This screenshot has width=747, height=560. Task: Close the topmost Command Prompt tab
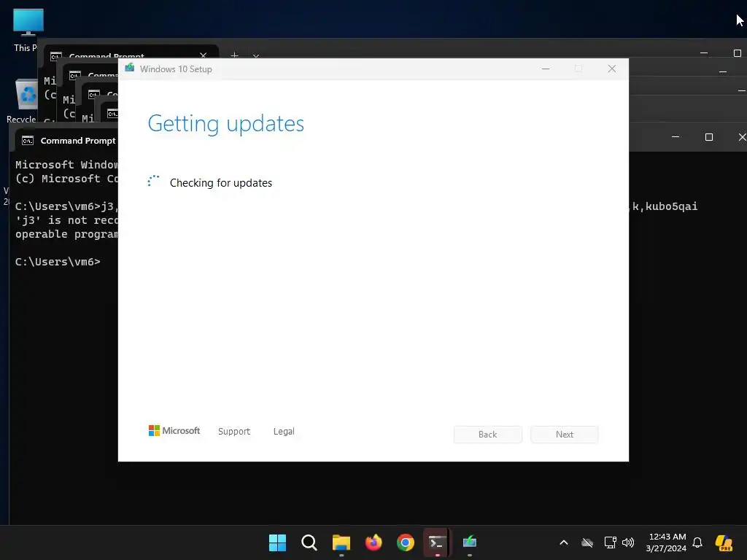pos(204,55)
